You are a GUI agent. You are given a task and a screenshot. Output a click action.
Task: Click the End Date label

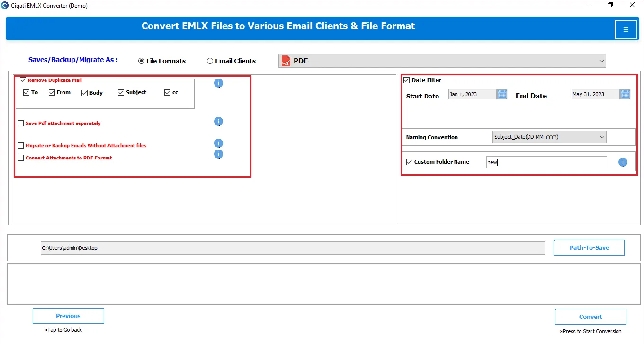tap(531, 96)
